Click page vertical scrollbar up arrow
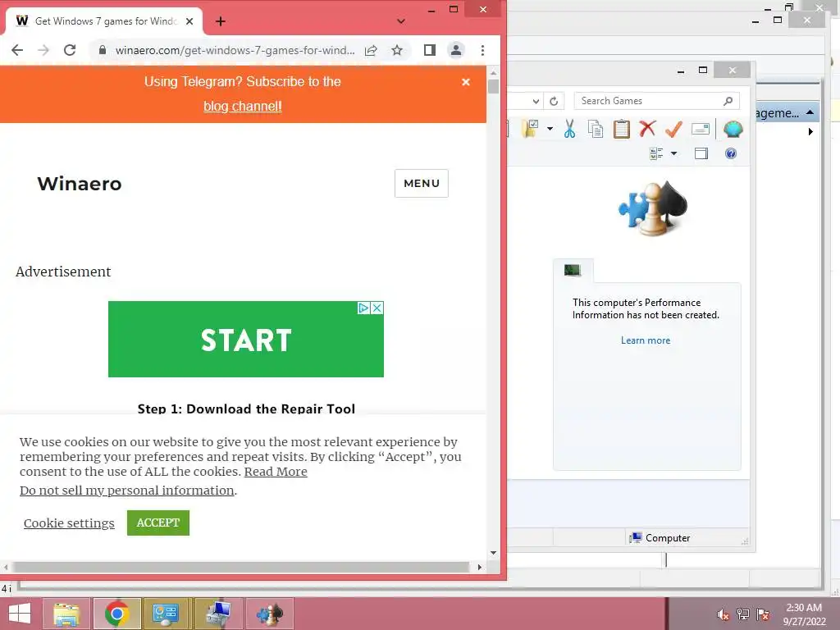840x630 pixels. point(493,72)
